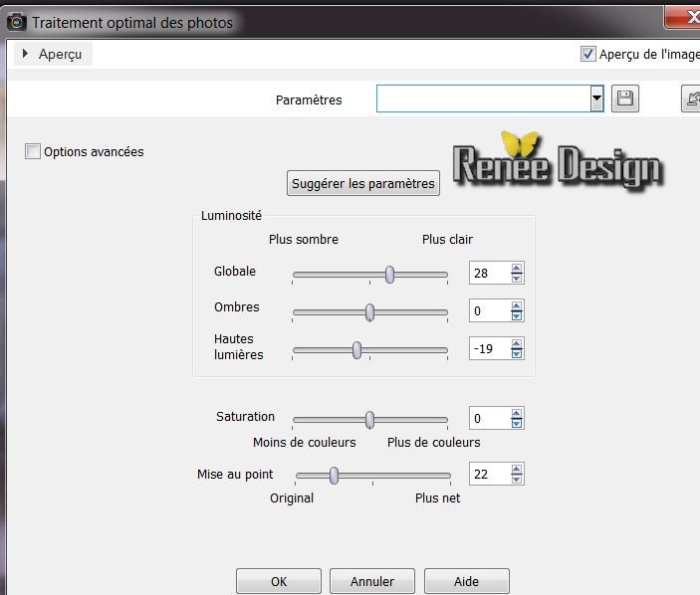
Task: Increase Mise au point value with up arrow
Action: [517, 470]
